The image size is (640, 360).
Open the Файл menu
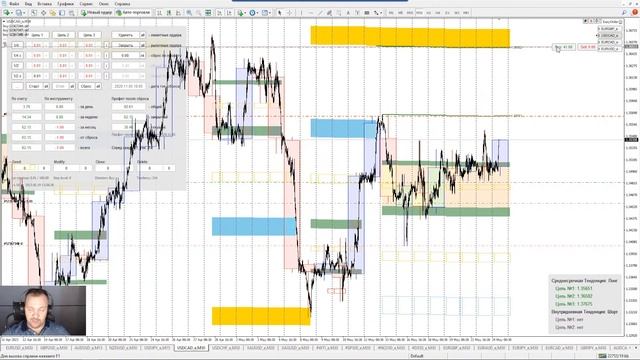point(13,4)
